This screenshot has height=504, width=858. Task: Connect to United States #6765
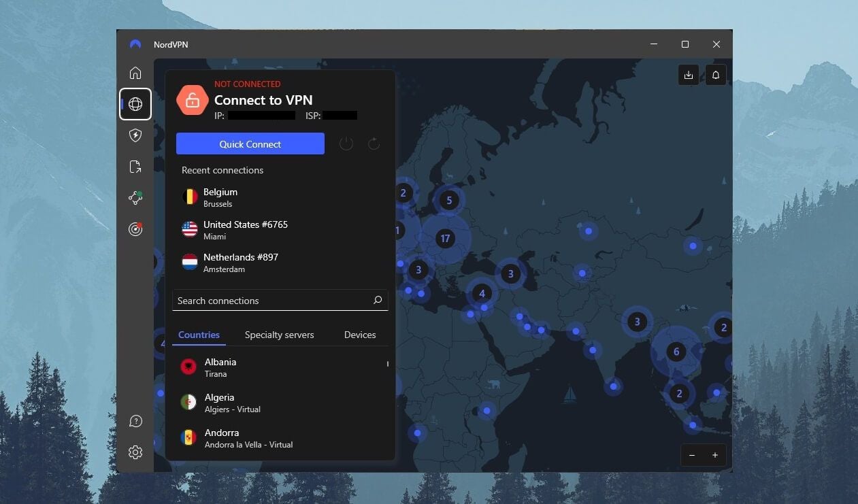click(280, 230)
